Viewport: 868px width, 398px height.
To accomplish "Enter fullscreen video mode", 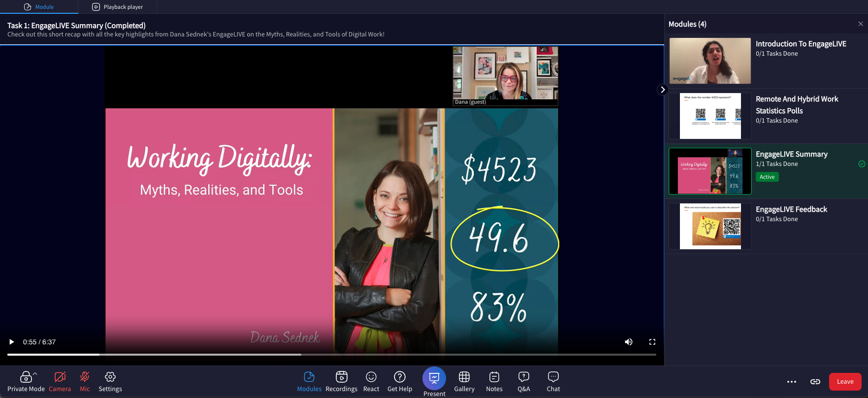I will 652,342.
